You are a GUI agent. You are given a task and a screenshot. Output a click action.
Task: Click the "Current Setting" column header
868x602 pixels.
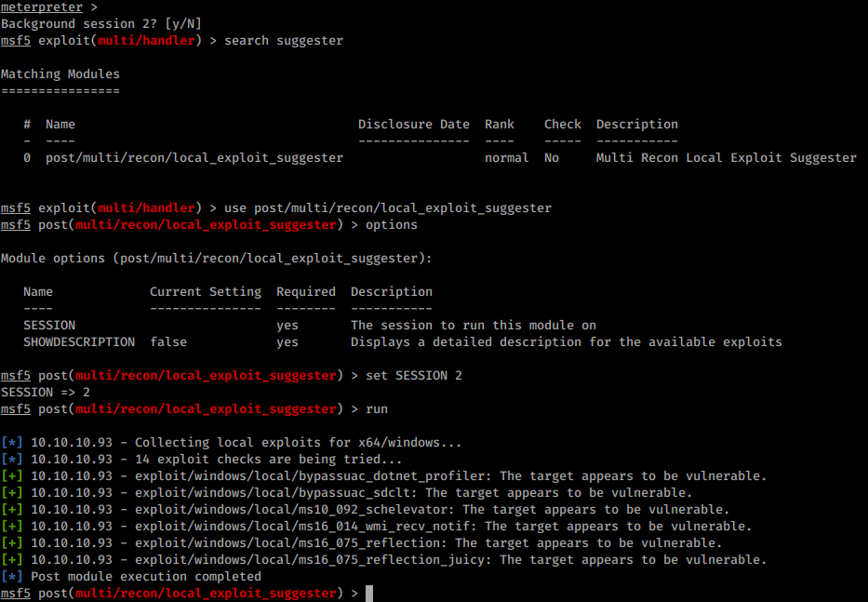206,292
